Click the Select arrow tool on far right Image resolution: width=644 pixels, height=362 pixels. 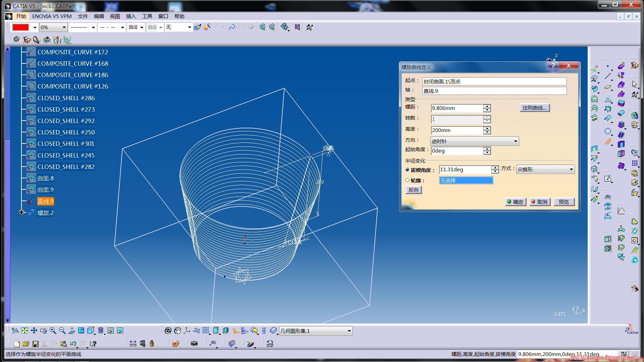634,84
